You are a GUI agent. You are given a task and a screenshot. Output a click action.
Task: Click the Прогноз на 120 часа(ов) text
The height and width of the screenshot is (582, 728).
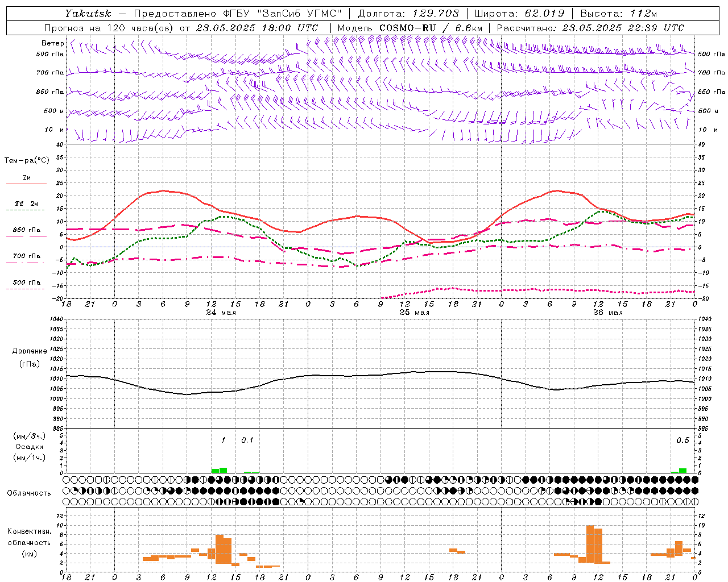pos(109,28)
